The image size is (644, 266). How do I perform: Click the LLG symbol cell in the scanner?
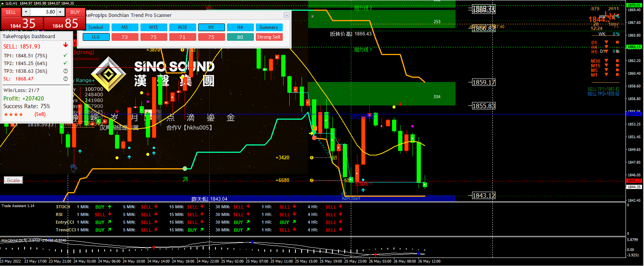(96, 37)
